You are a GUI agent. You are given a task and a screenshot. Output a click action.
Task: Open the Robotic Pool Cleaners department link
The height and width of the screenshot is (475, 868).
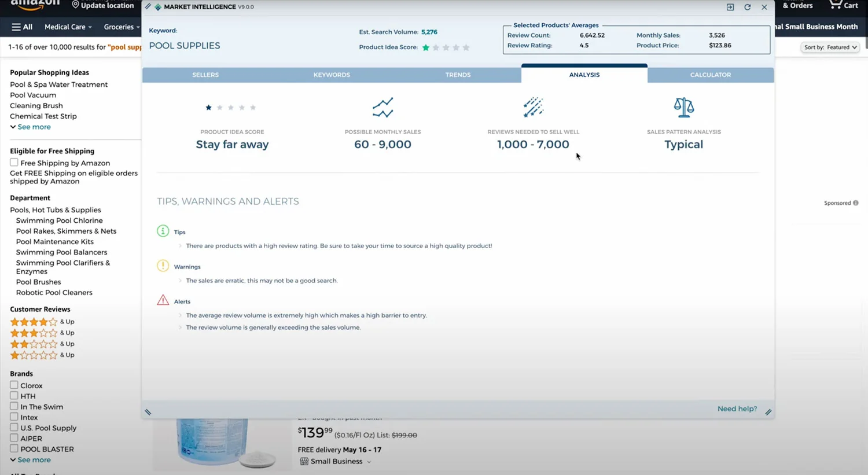tap(54, 293)
